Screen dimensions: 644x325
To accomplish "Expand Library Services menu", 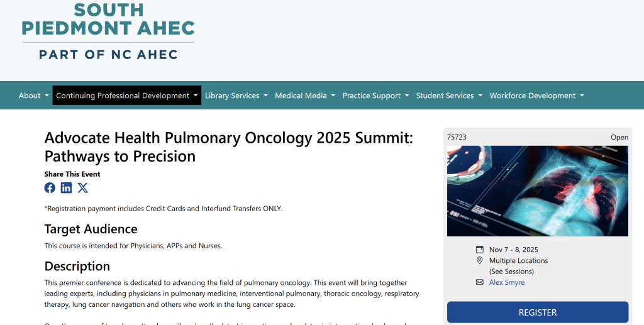I will [x=236, y=96].
